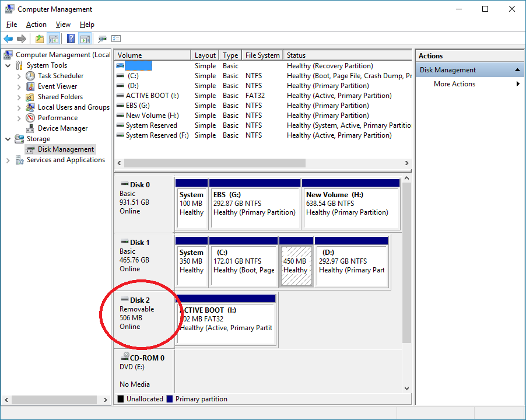Click the Primary partition blue legend swatch
Viewport: 526px width, 420px height.
(170, 399)
